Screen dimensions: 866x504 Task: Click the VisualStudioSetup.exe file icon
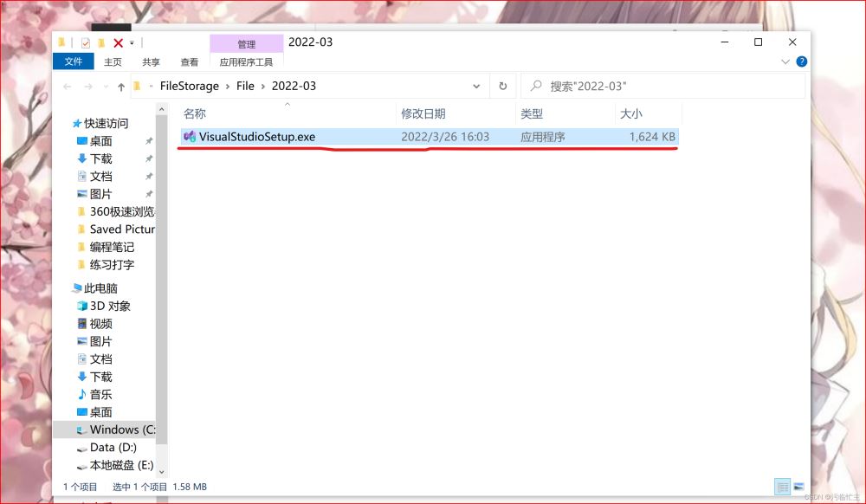click(190, 137)
